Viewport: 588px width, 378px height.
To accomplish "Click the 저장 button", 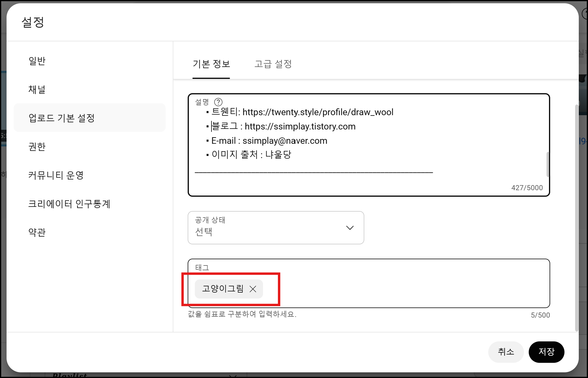I will coord(546,352).
